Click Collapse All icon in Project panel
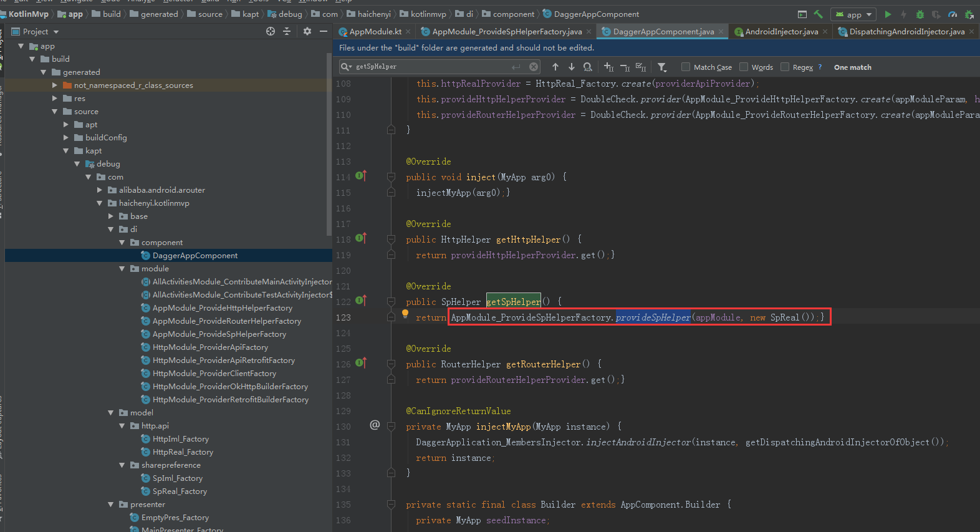Viewport: 980px width, 532px height. pyautogui.click(x=287, y=31)
